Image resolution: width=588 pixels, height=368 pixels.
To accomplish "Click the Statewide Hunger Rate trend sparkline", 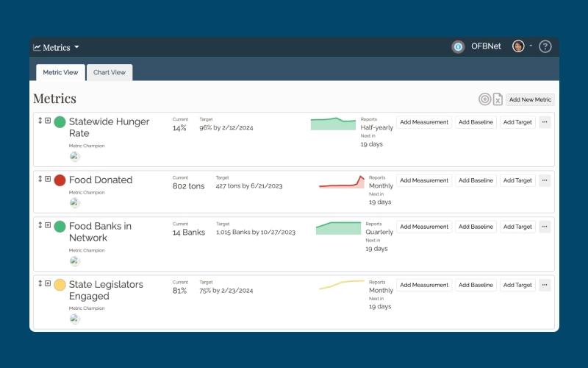I will tap(333, 124).
